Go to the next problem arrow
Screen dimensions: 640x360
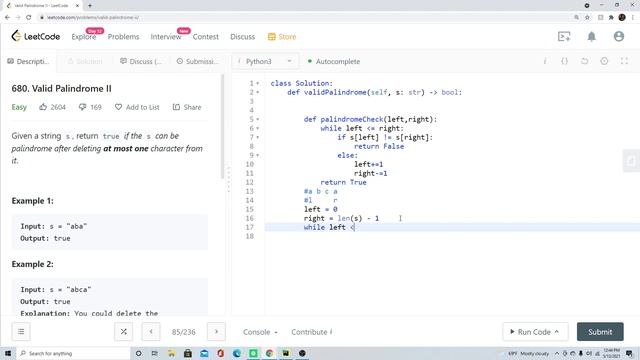tap(216, 331)
